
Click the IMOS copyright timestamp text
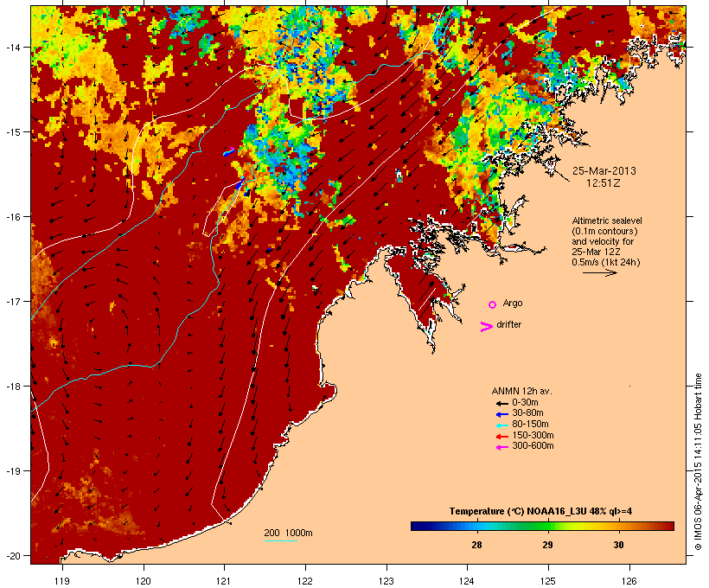pos(698,462)
